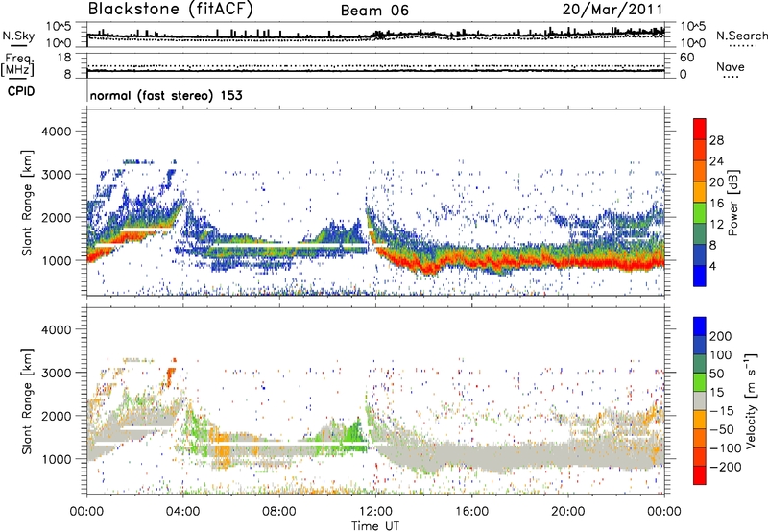
Task: Select the "60" Nave axis tick label
Action: pos(686,58)
